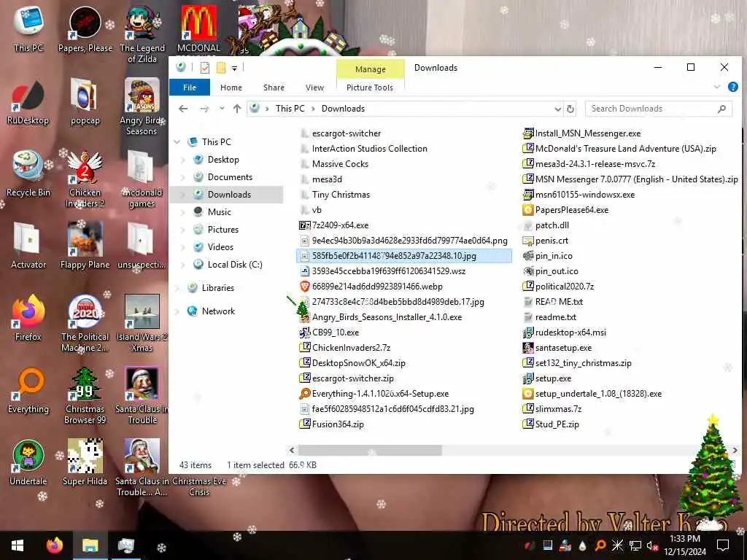Open the Activator desktop icon
Screen dimensions: 747x560
coord(28,246)
